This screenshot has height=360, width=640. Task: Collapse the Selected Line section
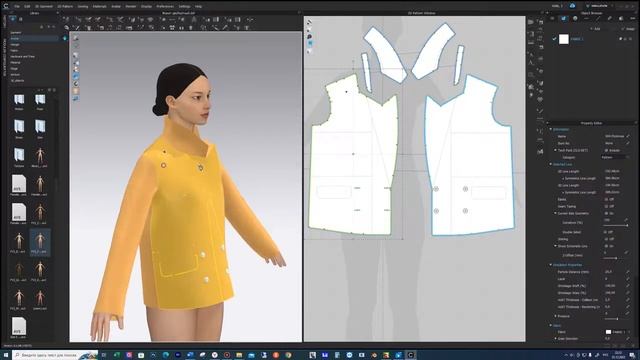pyautogui.click(x=550, y=164)
